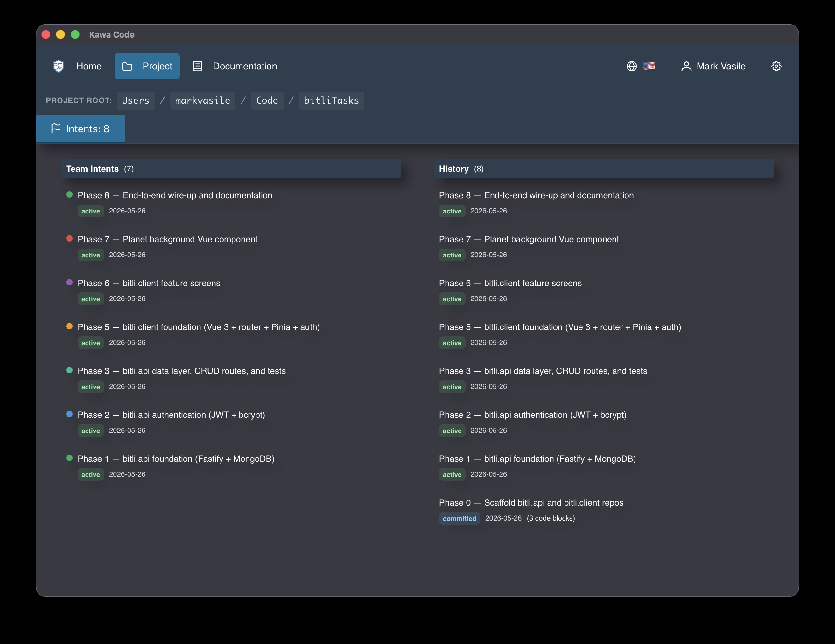This screenshot has width=835, height=644.
Task: Open Phase 1 entry in History
Action: click(537, 459)
